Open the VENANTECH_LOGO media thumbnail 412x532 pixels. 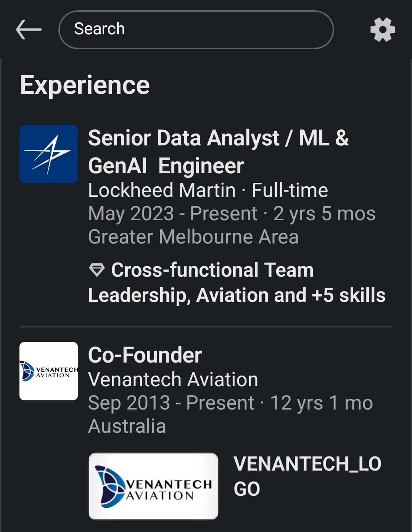coord(153,486)
